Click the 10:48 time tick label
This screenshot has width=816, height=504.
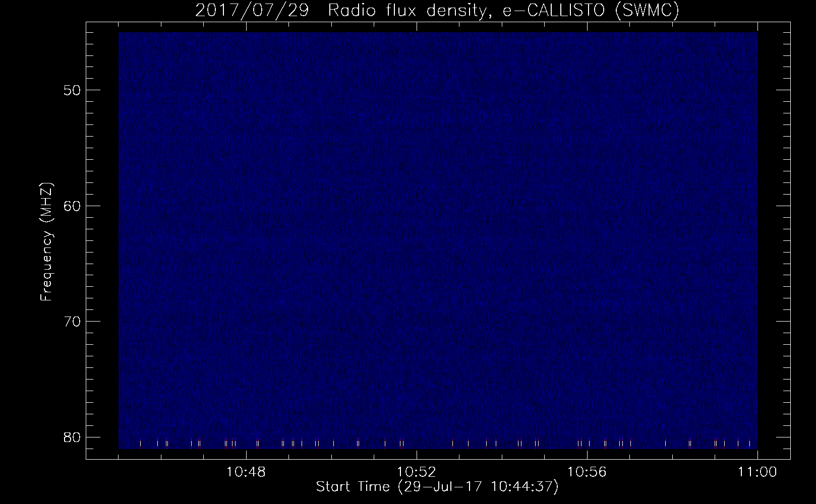246,472
